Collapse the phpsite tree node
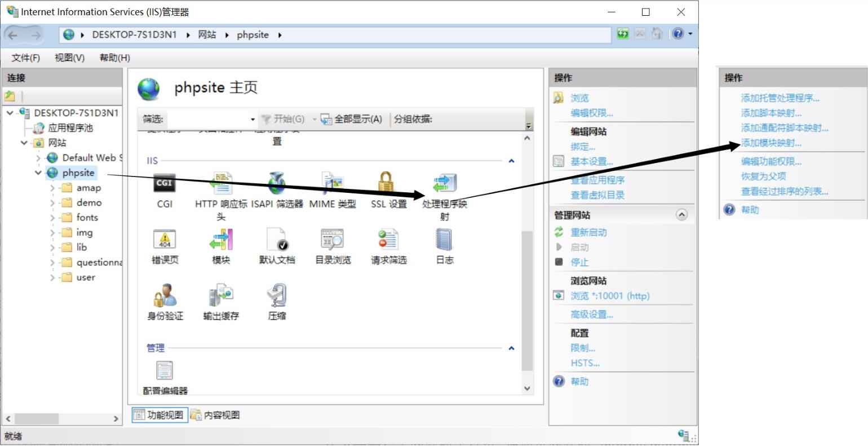The width and height of the screenshot is (868, 446). [x=38, y=173]
